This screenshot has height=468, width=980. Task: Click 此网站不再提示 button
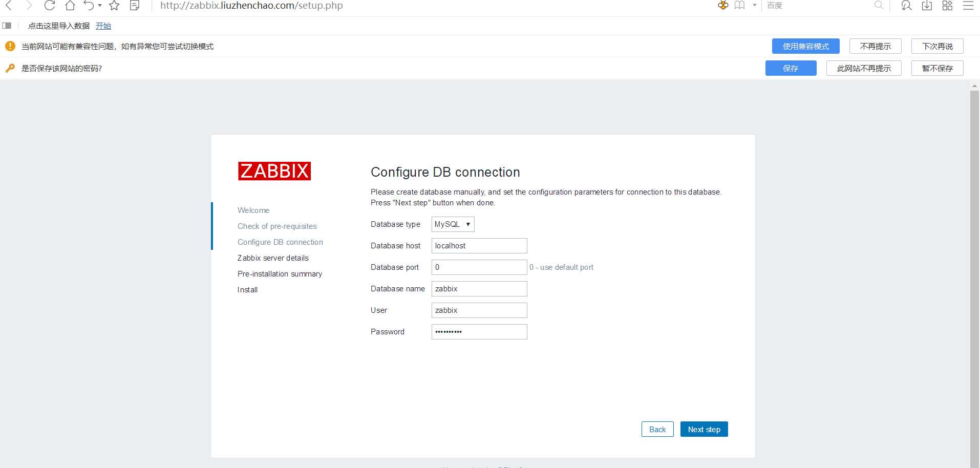[864, 68]
